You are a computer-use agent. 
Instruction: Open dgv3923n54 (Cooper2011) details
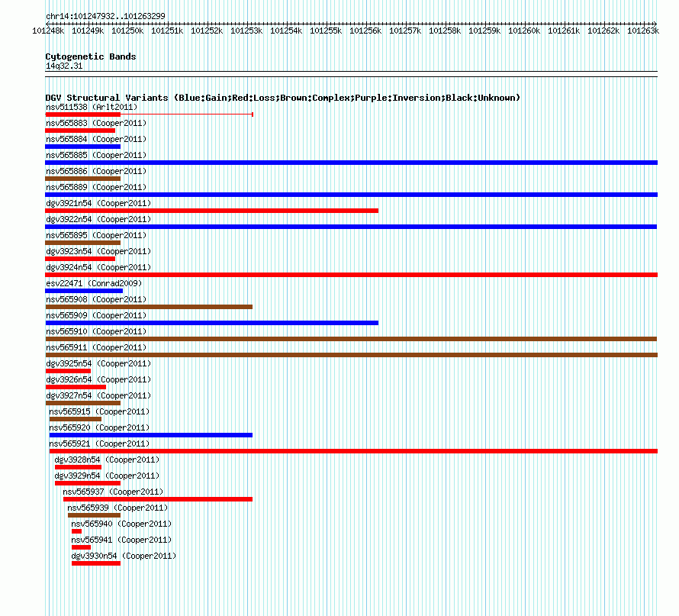(x=98, y=251)
